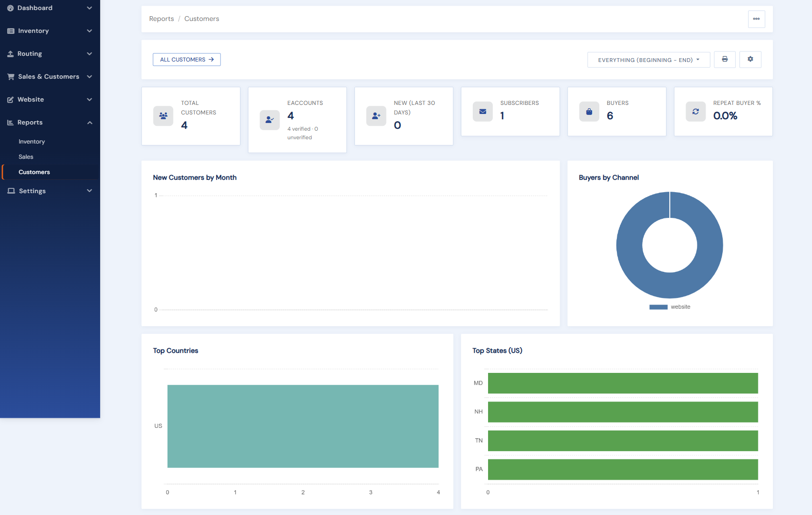Expand the Routing menu chevron

tap(89, 54)
